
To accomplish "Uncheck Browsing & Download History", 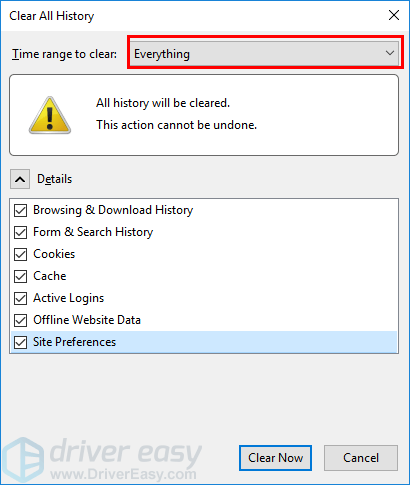I will [21, 210].
